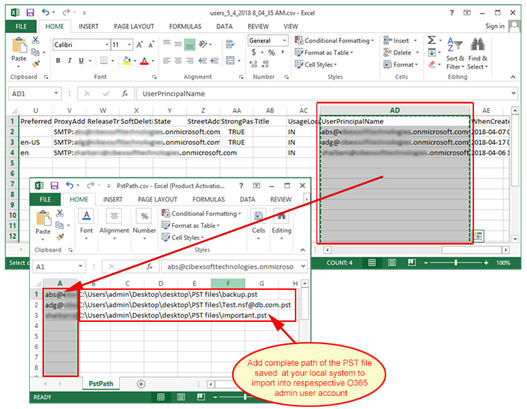Click Undo arrow in users csv window
The image size is (527, 409).
point(45,12)
